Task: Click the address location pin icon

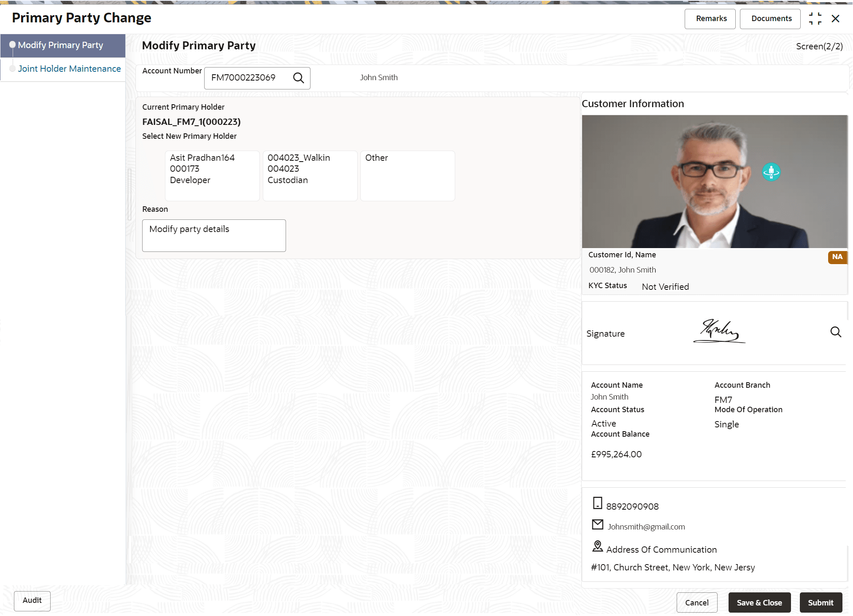Action: [x=597, y=546]
